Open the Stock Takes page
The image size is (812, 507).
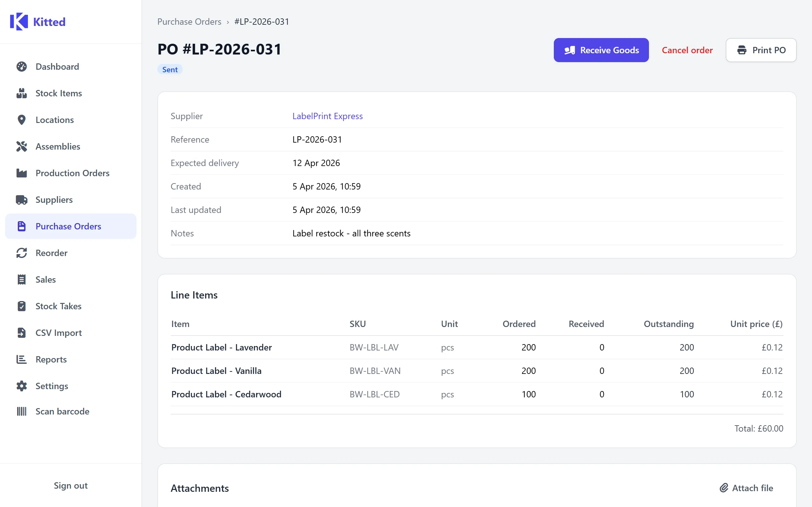[58, 306]
